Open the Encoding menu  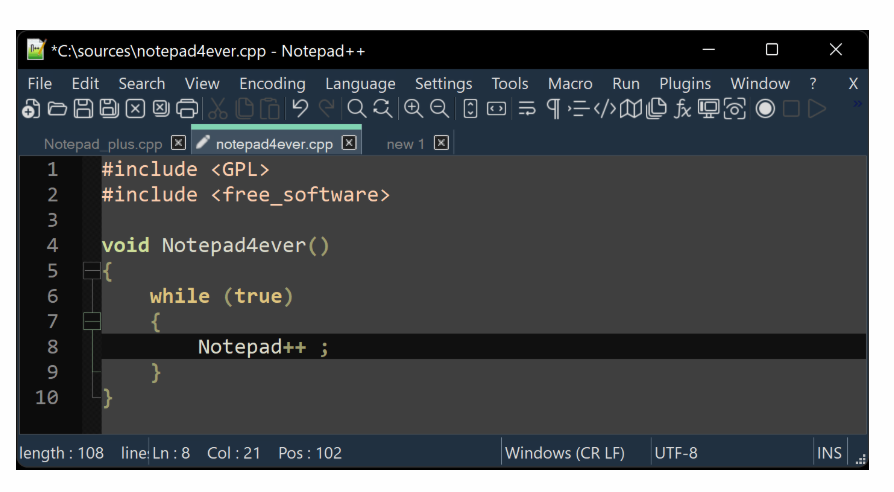click(x=272, y=84)
